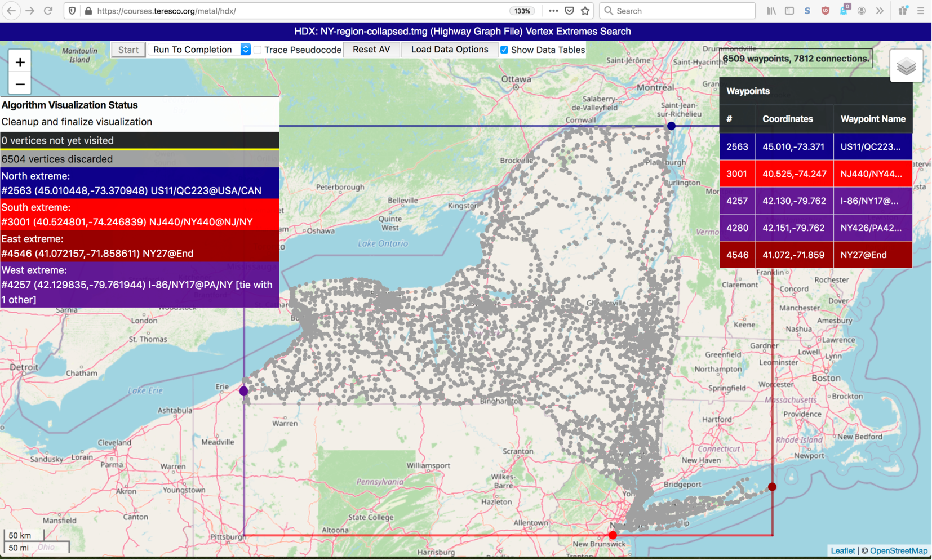932x560 pixels.
Task: Select the North extreme status row
Action: pos(140,183)
